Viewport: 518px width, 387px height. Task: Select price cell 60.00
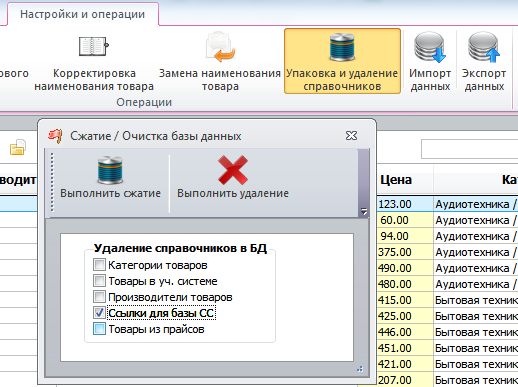pyautogui.click(x=405, y=220)
